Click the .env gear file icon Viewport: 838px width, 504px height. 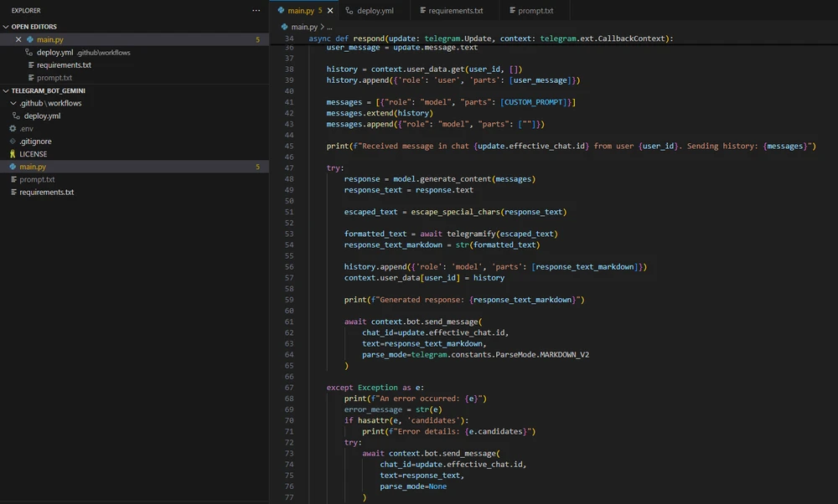(x=13, y=129)
